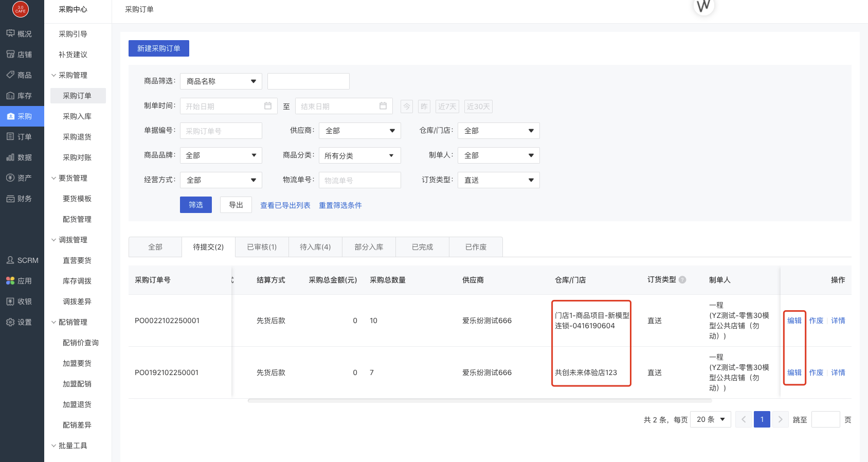The height and width of the screenshot is (462, 868).
Task: Switch to the 全部 tab
Action: (x=155, y=247)
